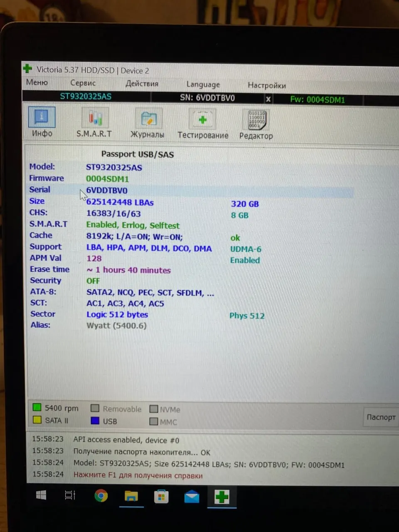Toggle the 5400 rpm indicator
Screen dimensions: 399x532
[x=37, y=408]
